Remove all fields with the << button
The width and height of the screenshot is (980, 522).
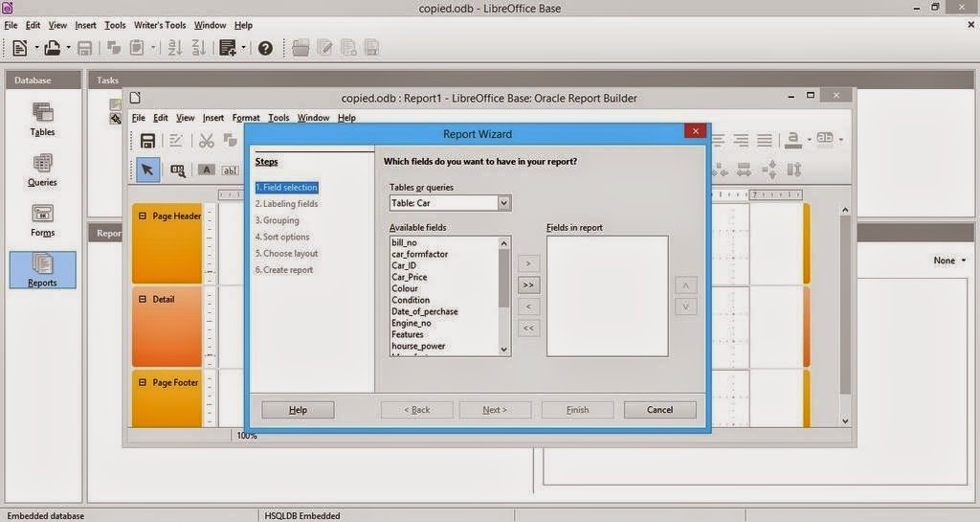pos(528,329)
